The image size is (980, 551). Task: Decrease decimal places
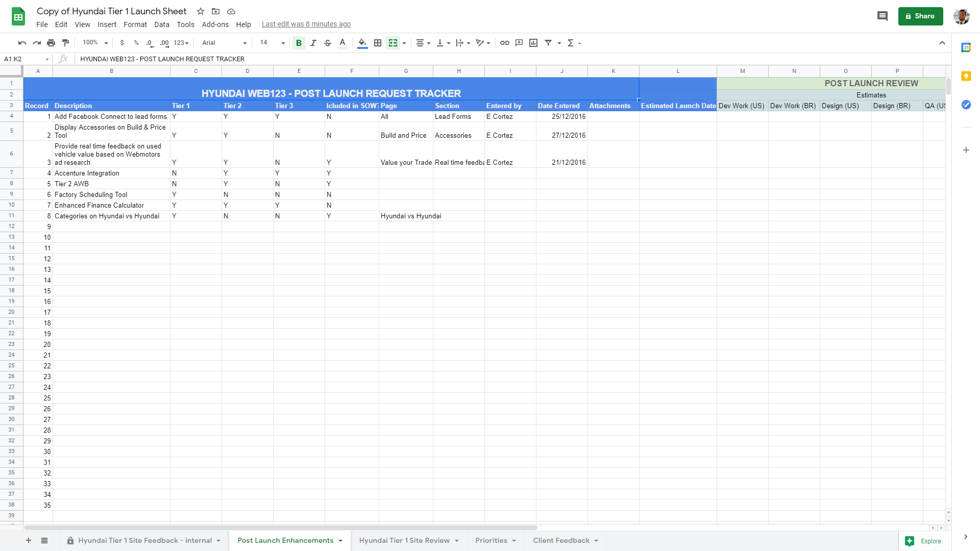pyautogui.click(x=150, y=43)
